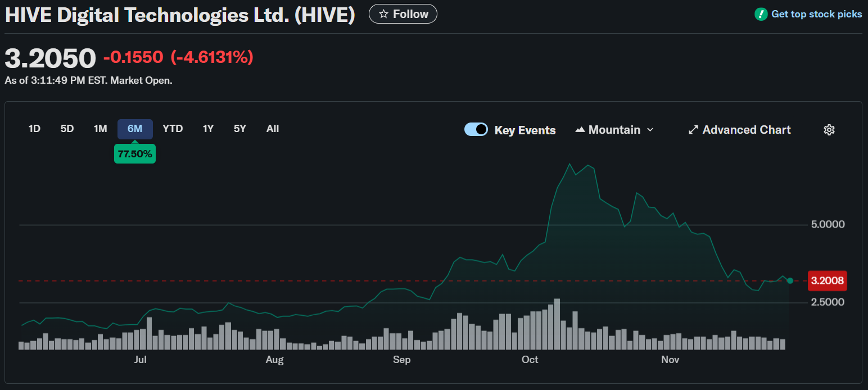Click the Advanced Chart expand arrows icon
Image resolution: width=868 pixels, height=390 pixels.
(693, 130)
